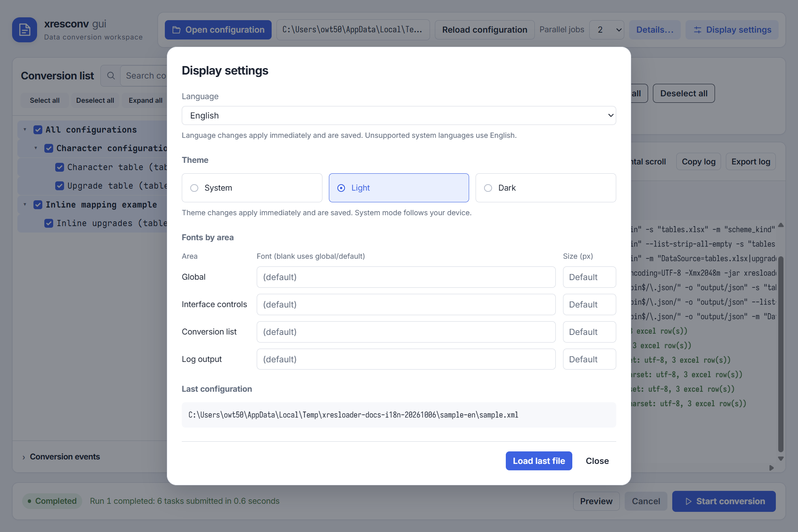Click the play icon in Start conversion
This screenshot has width=798, height=532.
click(688, 501)
